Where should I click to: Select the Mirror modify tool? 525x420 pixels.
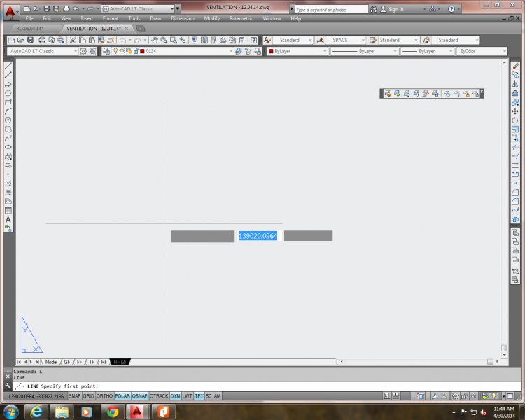[515, 84]
